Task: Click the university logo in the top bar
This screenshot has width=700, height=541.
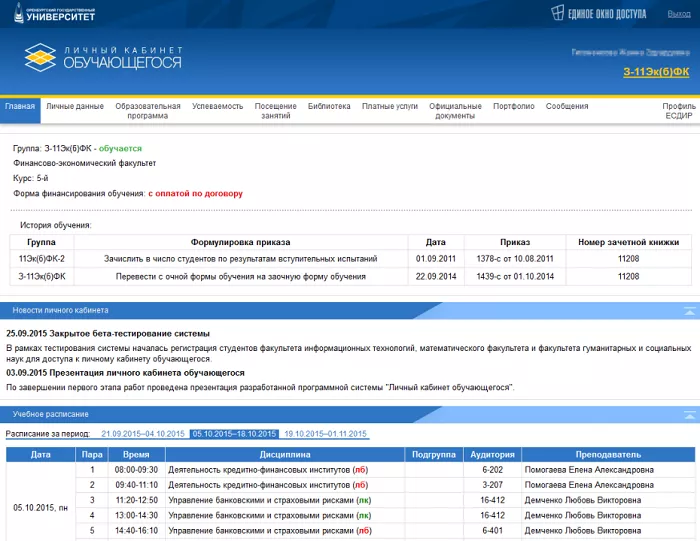Action: [57, 13]
